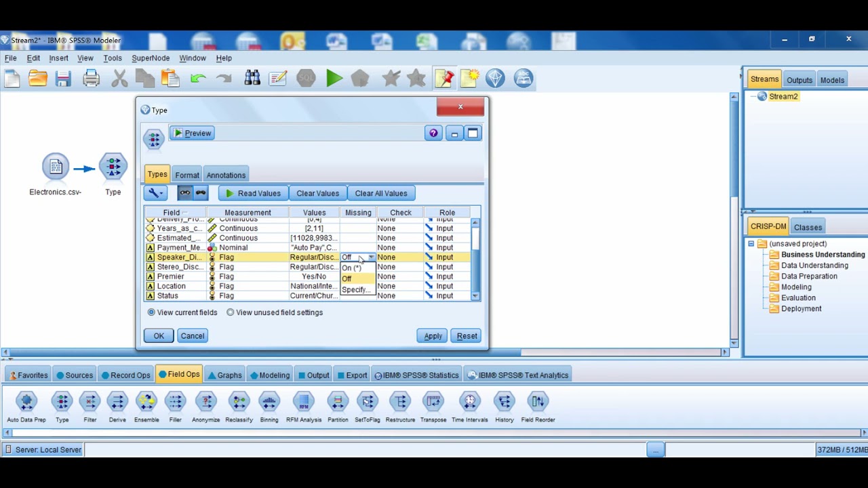Screen dimensions: 868x488
Task: Click the undo green arrow icon
Action: pyautogui.click(x=198, y=79)
